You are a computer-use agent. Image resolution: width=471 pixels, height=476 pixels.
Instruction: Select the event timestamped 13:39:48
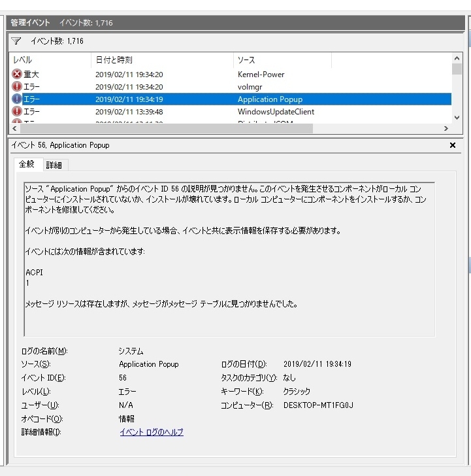(129, 112)
